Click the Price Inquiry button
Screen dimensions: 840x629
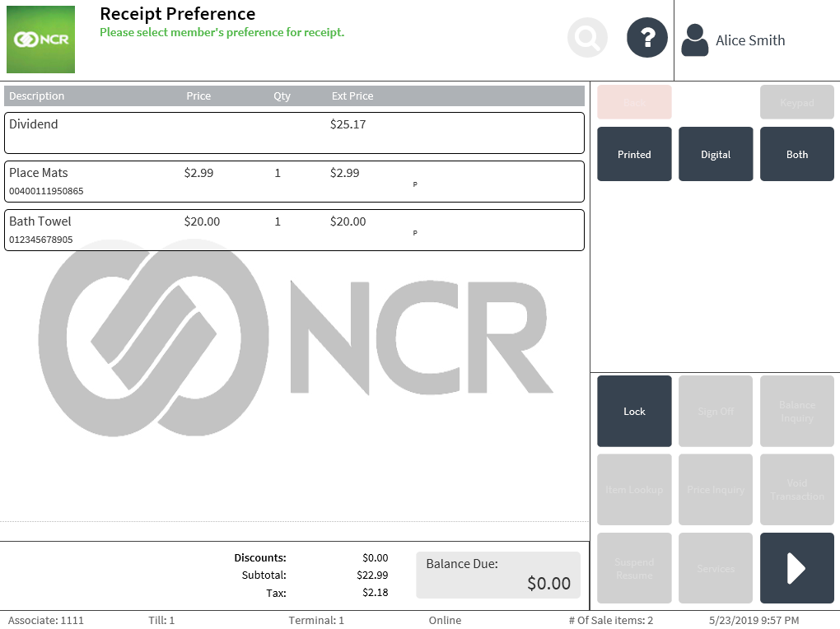tap(716, 490)
